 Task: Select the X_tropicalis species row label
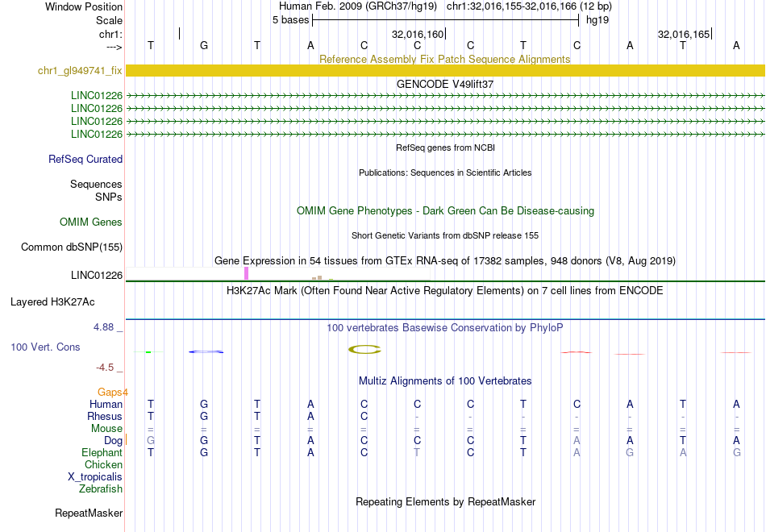[x=95, y=477]
